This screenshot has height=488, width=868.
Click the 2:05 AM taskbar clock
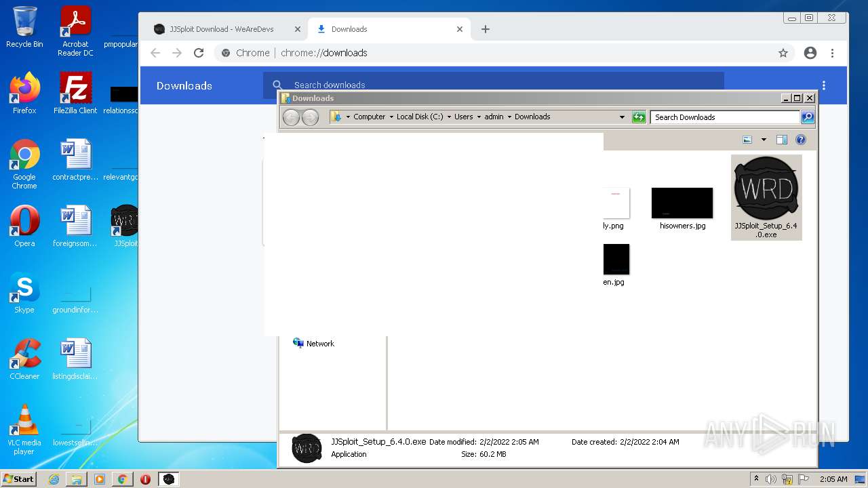(833, 479)
